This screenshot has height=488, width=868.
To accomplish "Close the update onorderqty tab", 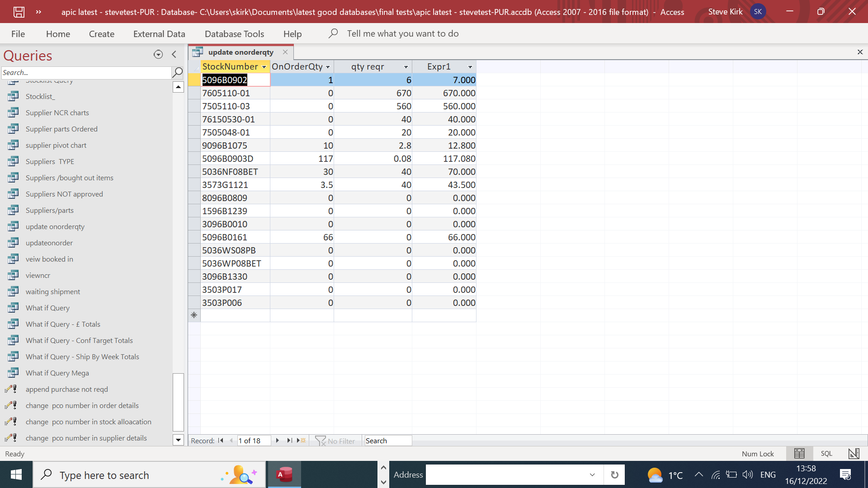I will pos(285,52).
